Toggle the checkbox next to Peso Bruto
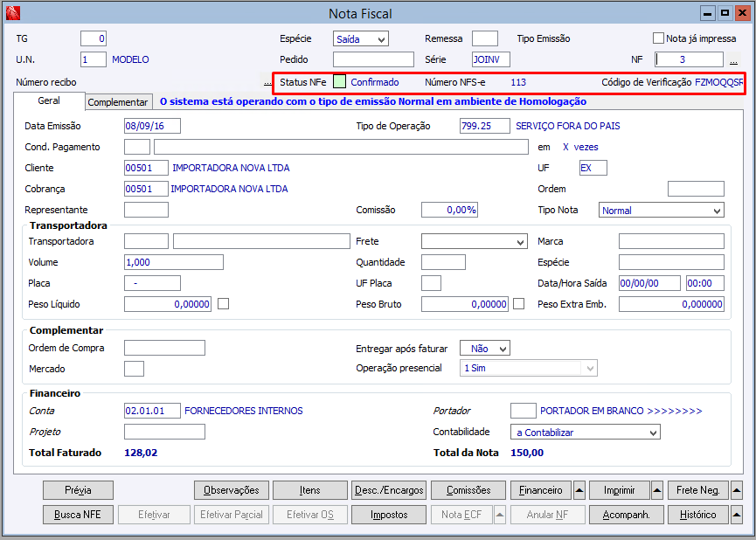This screenshot has width=756, height=540. [519, 304]
